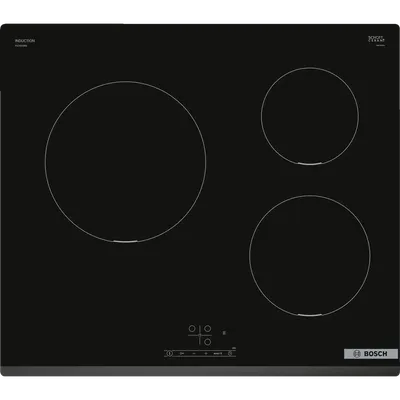
Task: Click the front marker on top-right zone
Action: point(310,164)
